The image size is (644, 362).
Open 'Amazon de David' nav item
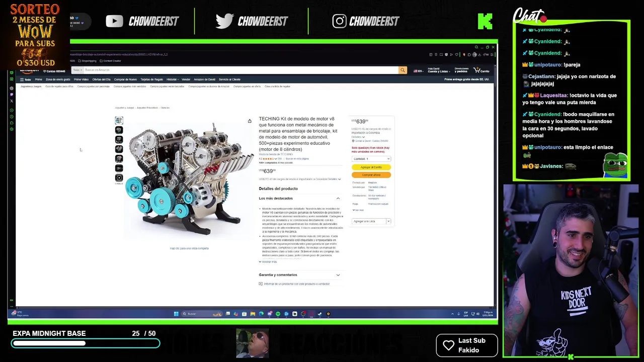(x=205, y=79)
